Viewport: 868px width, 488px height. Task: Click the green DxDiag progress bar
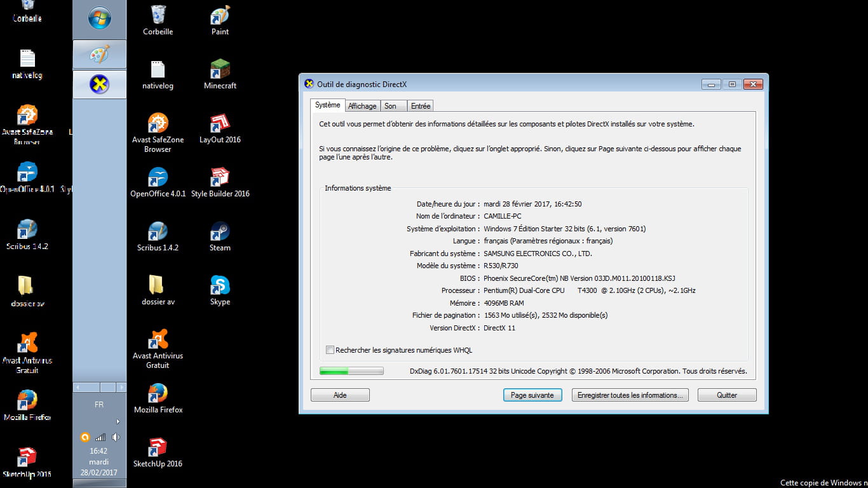[351, 371]
